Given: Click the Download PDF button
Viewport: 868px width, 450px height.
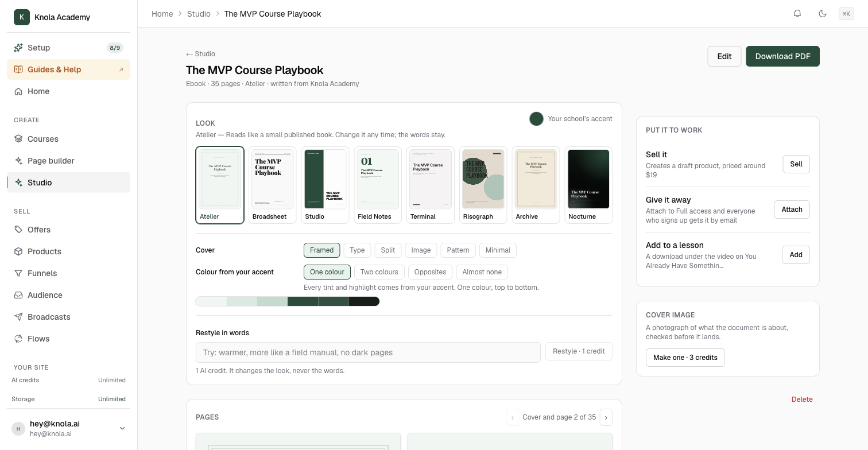Looking at the screenshot, I should tap(782, 56).
